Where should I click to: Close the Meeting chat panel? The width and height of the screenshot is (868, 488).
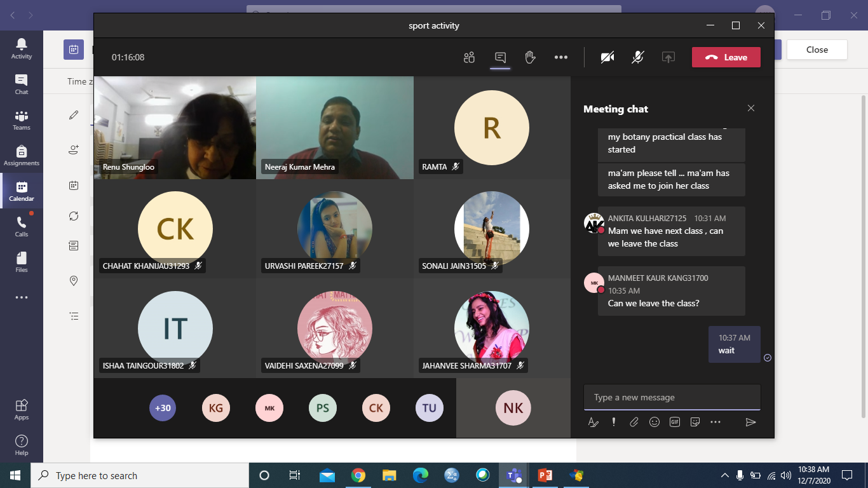click(x=750, y=109)
